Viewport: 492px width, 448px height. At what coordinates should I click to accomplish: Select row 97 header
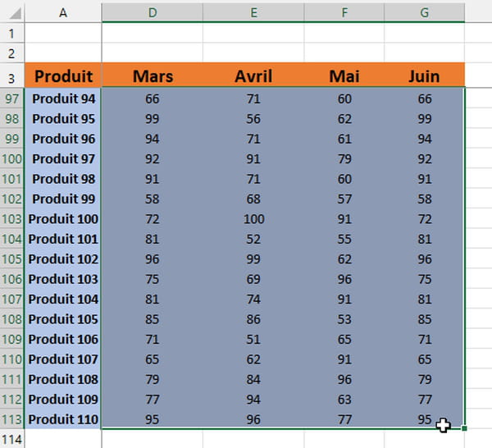point(12,98)
